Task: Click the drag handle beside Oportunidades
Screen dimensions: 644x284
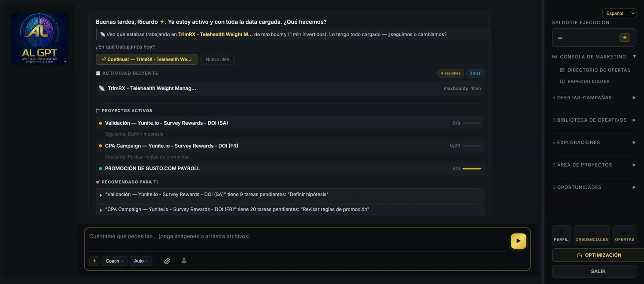Action: [x=554, y=187]
